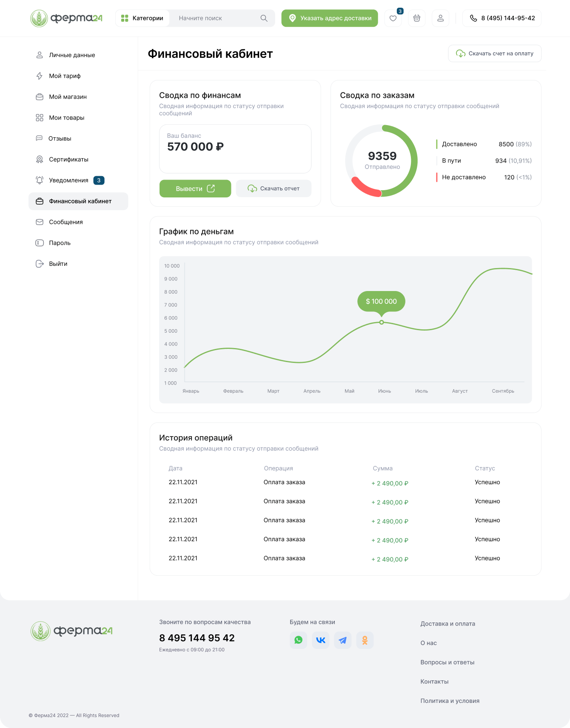Click the Февраль label on chart axis
This screenshot has height=728, width=570.
(x=234, y=391)
